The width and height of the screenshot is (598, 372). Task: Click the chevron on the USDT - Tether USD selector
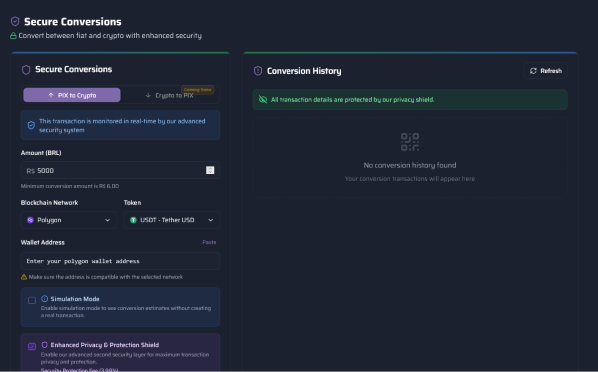click(211, 220)
